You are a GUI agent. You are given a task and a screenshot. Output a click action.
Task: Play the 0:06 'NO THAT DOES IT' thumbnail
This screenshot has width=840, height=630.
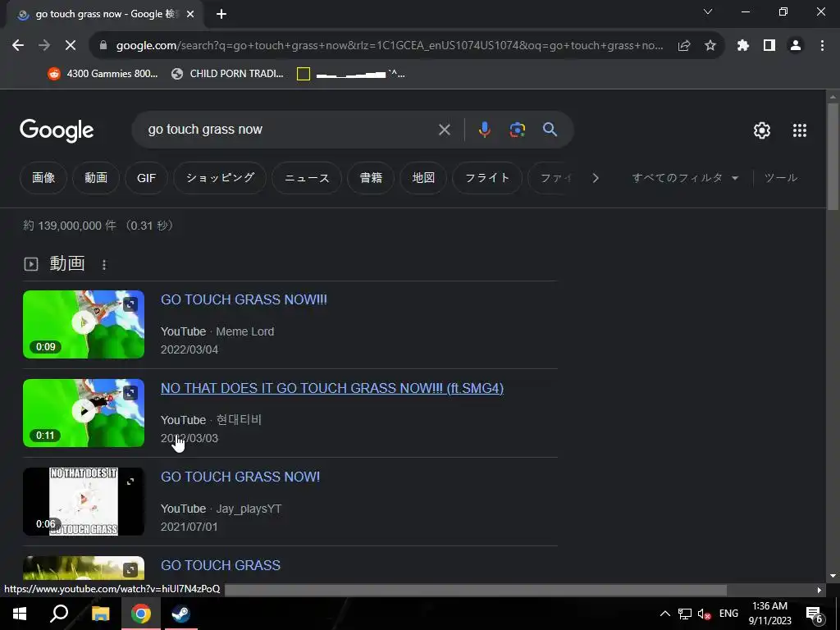point(84,501)
